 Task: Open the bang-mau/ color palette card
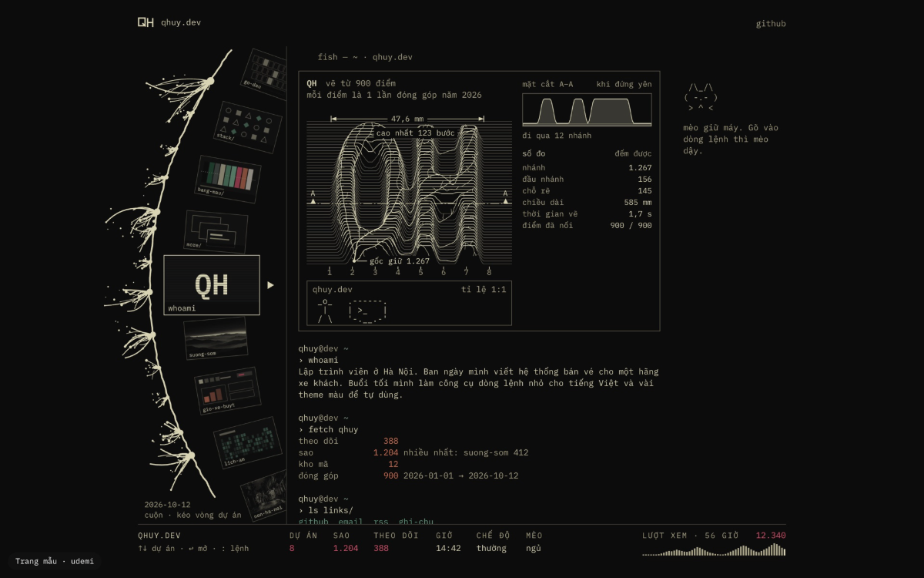click(x=227, y=179)
